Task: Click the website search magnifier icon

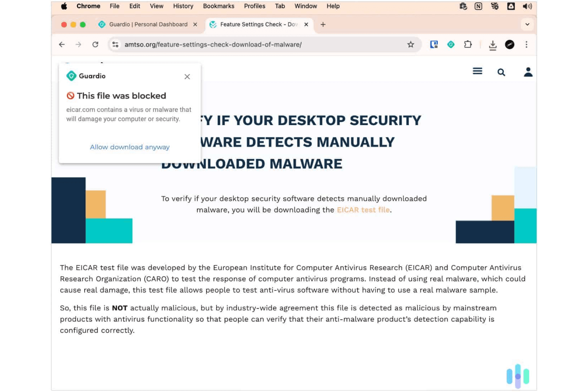Action: (501, 72)
